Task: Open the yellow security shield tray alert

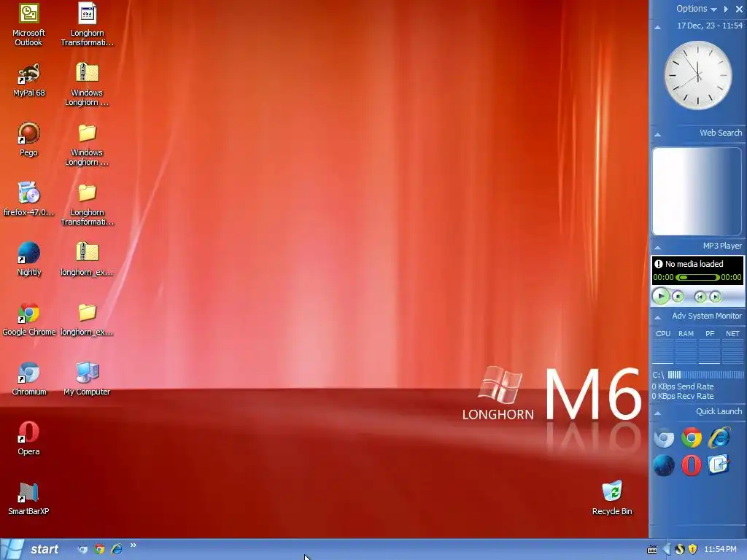Action: click(x=693, y=550)
